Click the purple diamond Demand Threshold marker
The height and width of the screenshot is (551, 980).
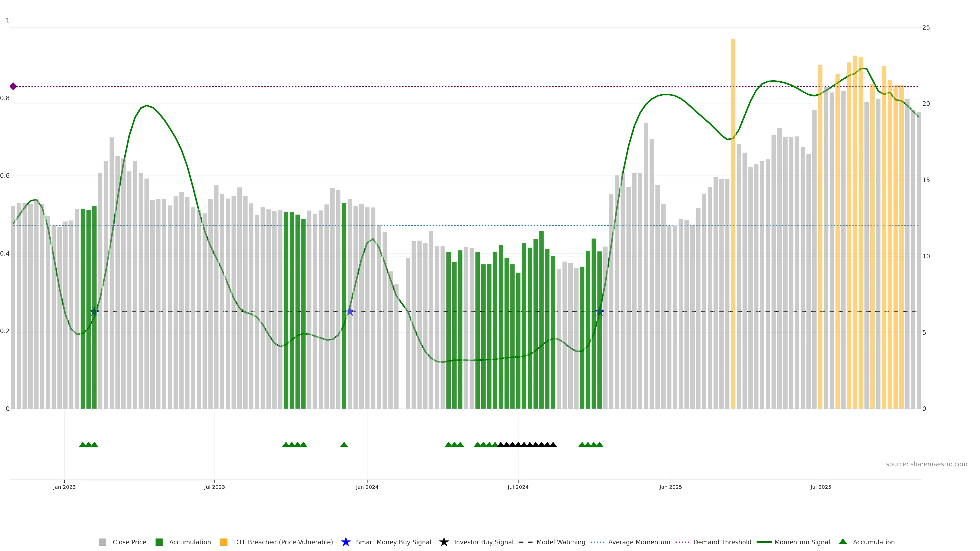tap(13, 86)
